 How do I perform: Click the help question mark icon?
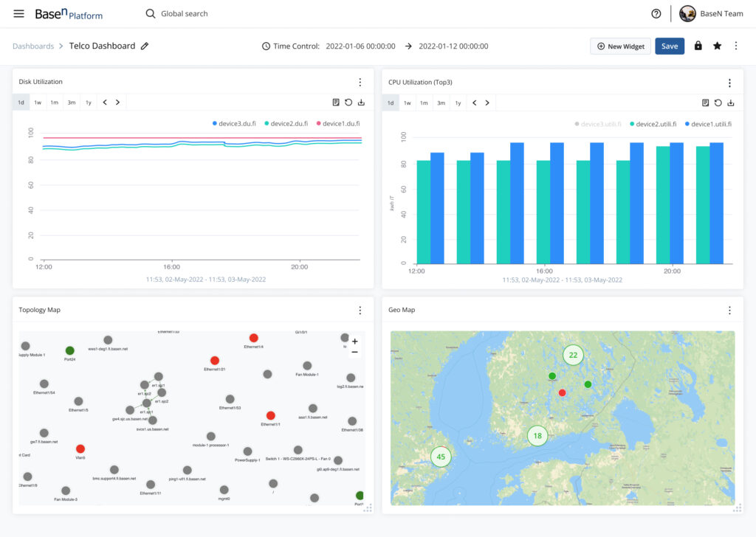click(x=656, y=13)
